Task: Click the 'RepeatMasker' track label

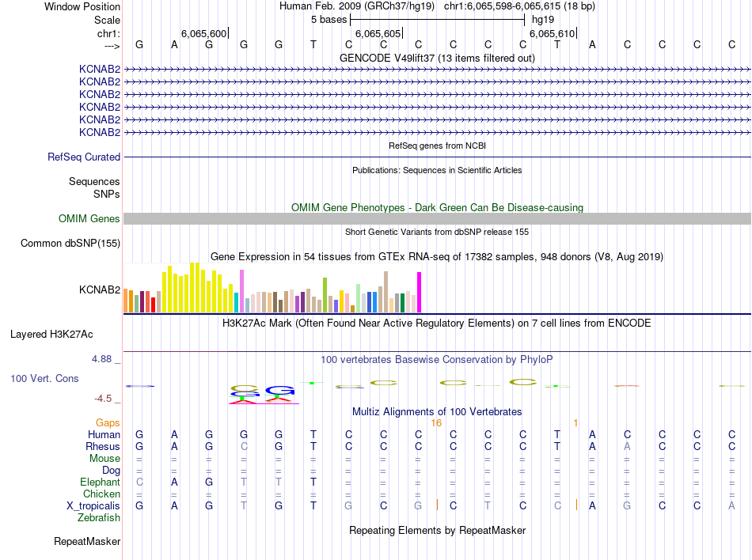Action: pos(87,542)
